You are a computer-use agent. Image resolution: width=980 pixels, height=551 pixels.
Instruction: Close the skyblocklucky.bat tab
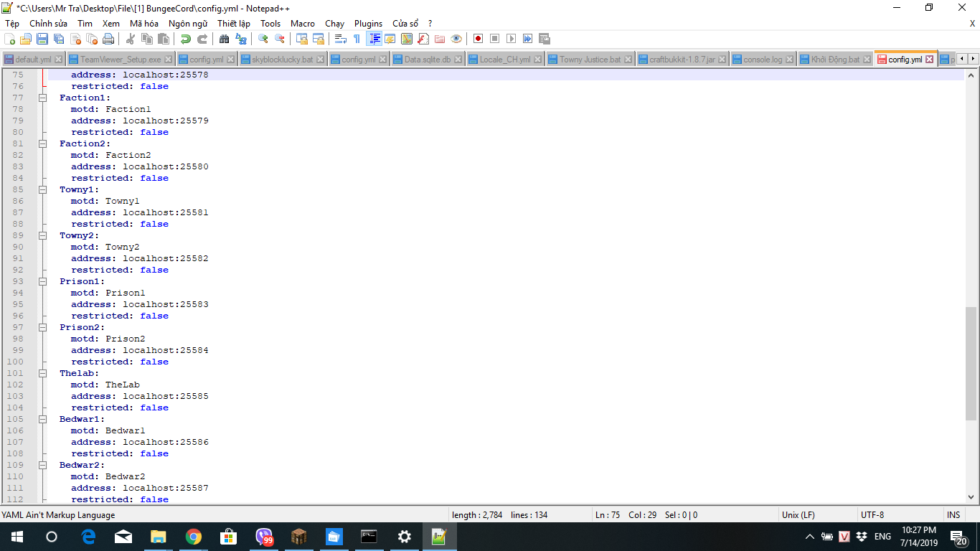pos(320,59)
